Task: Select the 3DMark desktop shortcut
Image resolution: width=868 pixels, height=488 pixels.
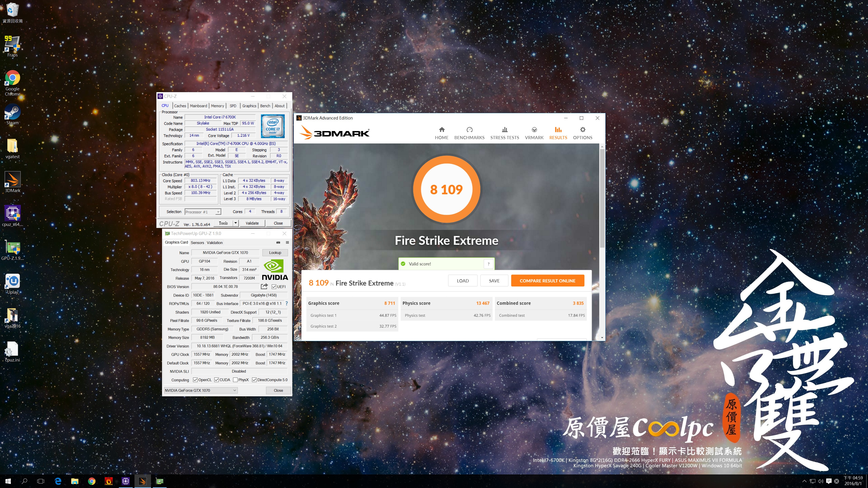Action: coord(12,182)
